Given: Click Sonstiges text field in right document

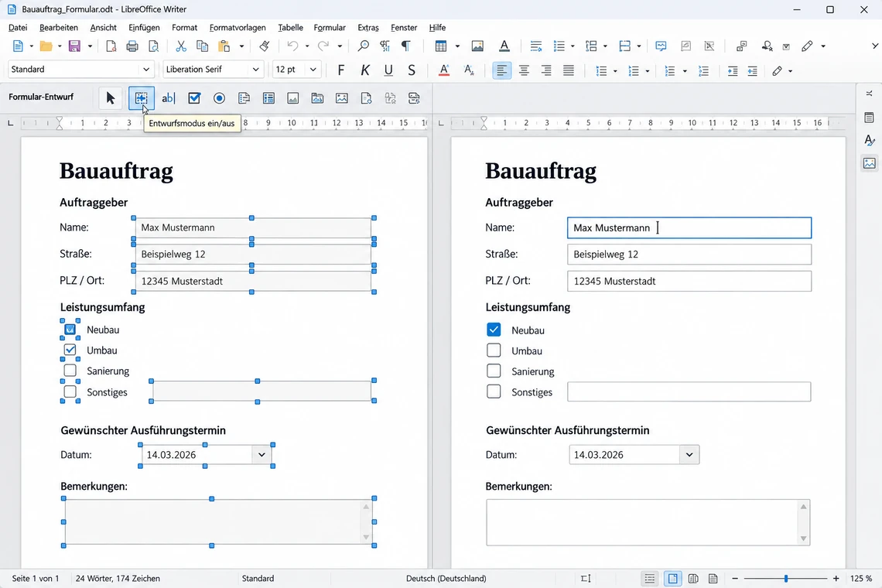Looking at the screenshot, I should (x=689, y=391).
